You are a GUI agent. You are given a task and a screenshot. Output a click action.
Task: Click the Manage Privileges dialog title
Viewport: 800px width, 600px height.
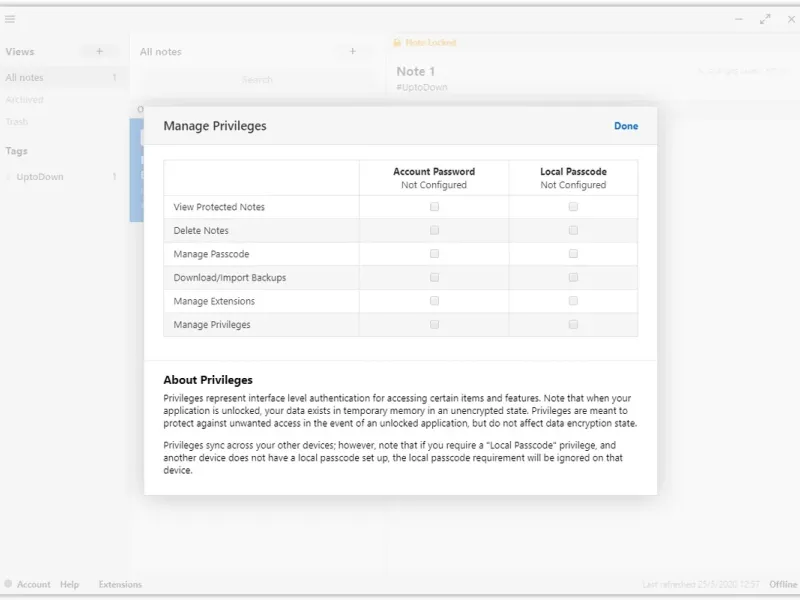tap(215, 126)
